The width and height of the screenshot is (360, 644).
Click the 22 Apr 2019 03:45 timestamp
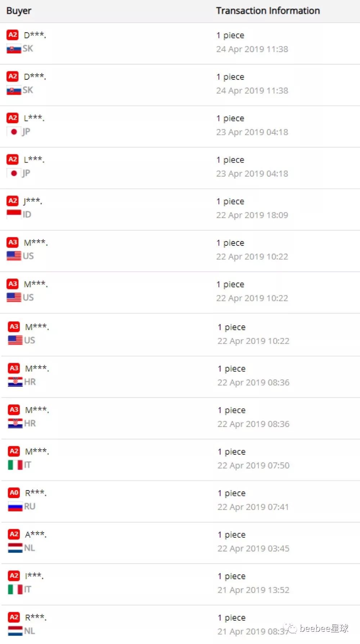[253, 548]
